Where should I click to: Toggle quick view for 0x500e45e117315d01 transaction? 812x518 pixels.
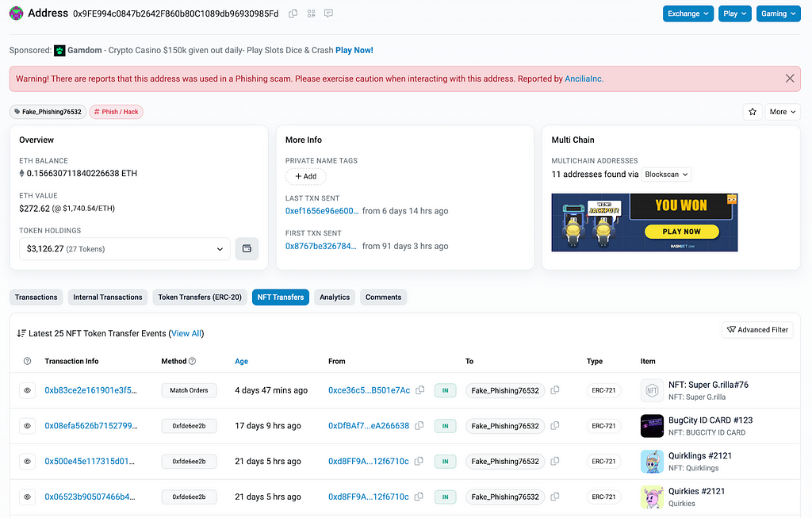click(28, 462)
